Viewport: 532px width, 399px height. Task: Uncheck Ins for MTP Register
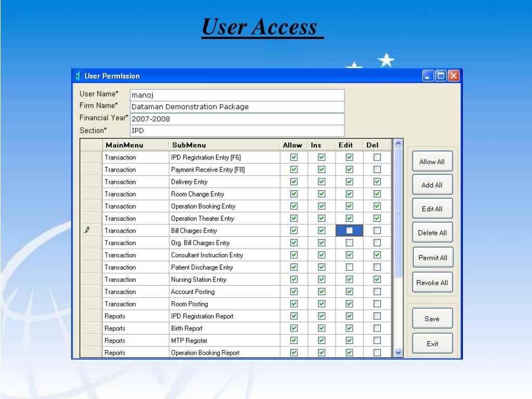[322, 340]
